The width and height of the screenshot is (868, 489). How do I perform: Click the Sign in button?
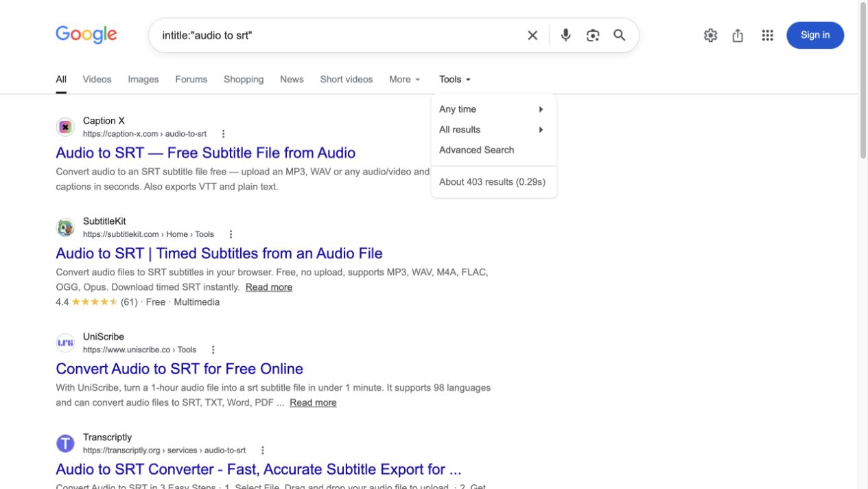(x=815, y=35)
